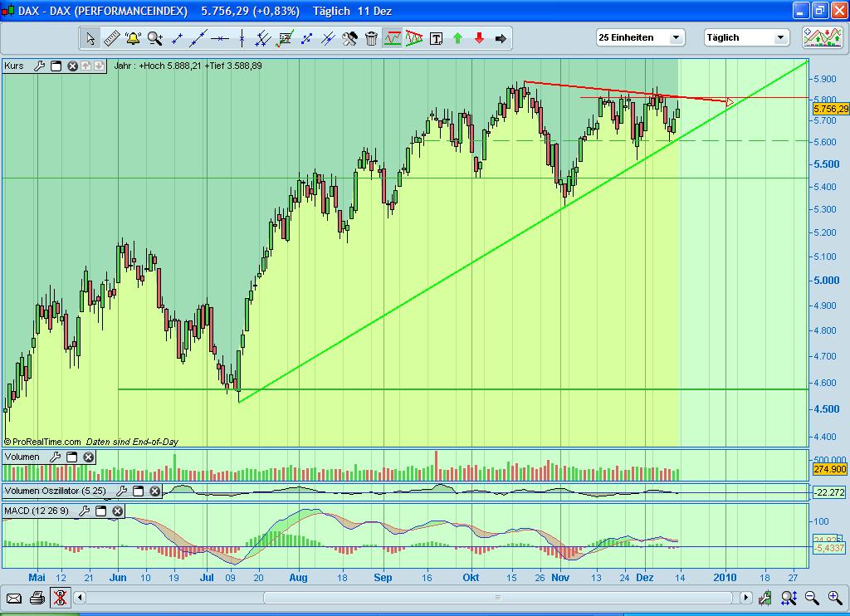Toggle the scissors tool in the bottom bar

click(x=60, y=597)
